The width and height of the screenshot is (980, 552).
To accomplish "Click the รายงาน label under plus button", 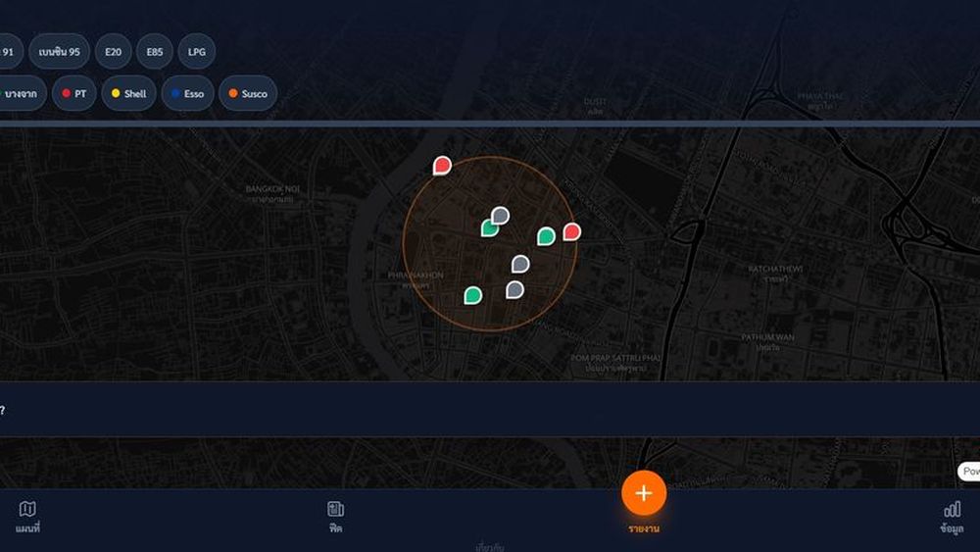I will (644, 528).
